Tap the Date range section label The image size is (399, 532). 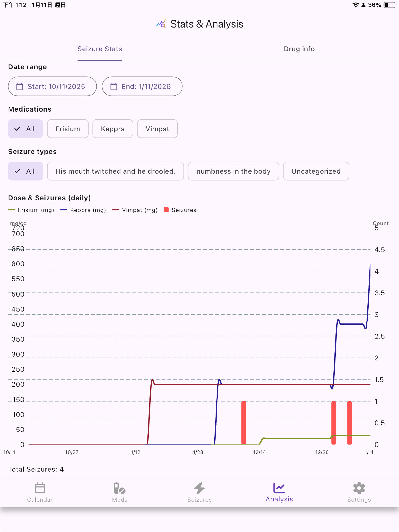(27, 67)
